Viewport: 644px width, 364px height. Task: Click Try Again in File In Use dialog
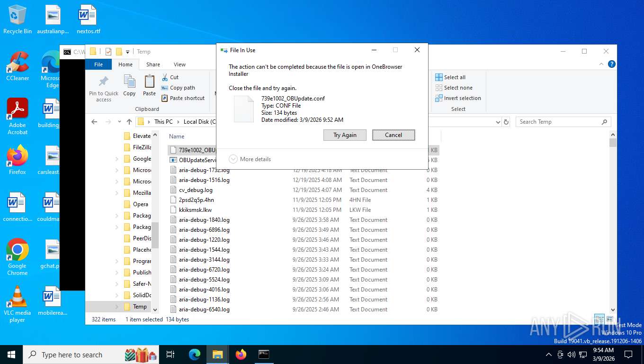pyautogui.click(x=345, y=135)
